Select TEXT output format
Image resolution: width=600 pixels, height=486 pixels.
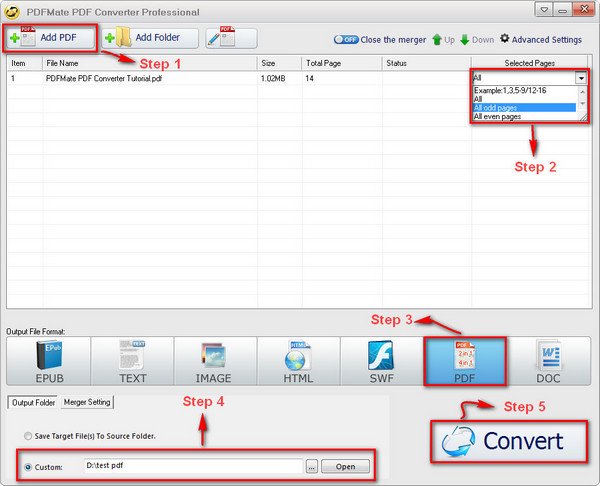pyautogui.click(x=132, y=361)
